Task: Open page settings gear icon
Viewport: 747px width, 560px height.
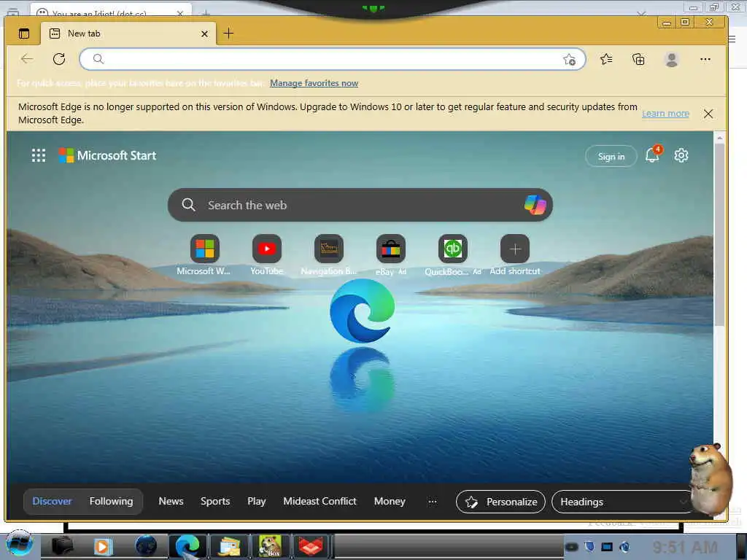Action: [681, 155]
